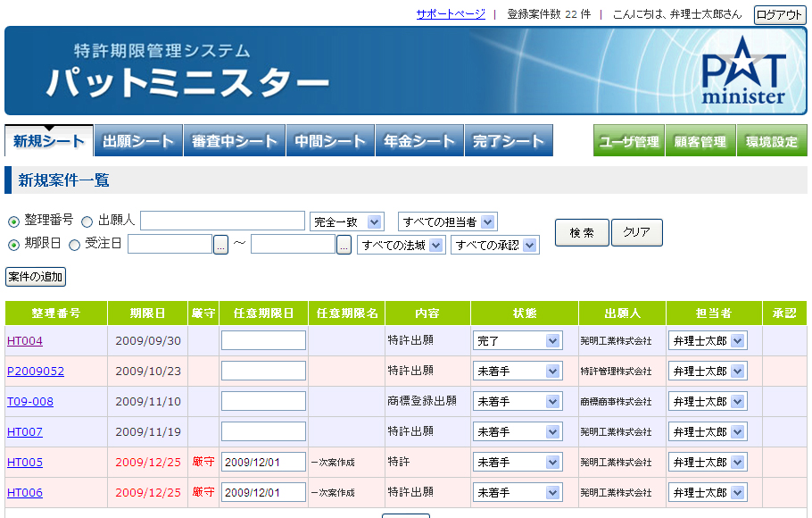Change status dropdown for HT004 row
This screenshot has width=812, height=518.
pos(518,340)
